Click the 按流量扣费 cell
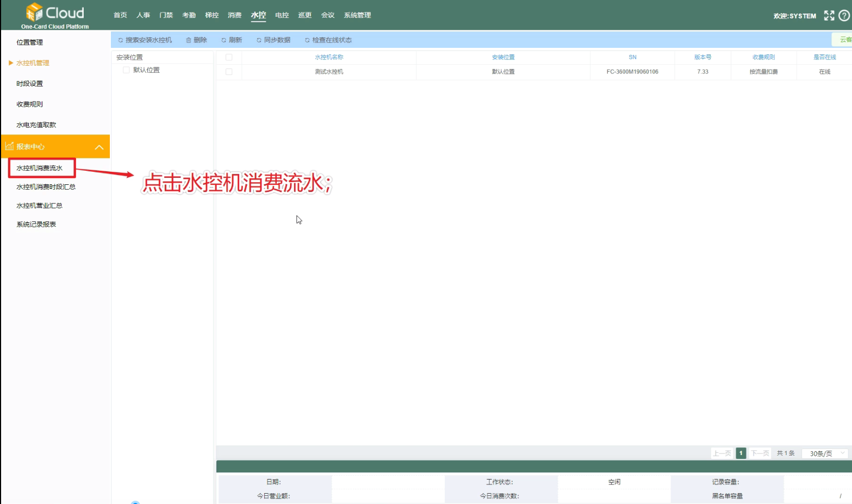 [x=763, y=72]
